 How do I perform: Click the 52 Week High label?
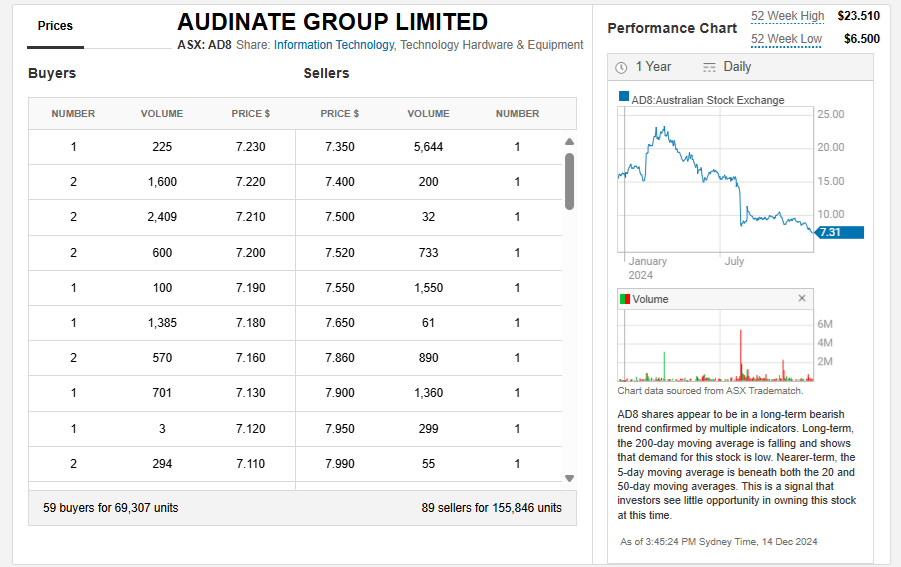(x=787, y=16)
